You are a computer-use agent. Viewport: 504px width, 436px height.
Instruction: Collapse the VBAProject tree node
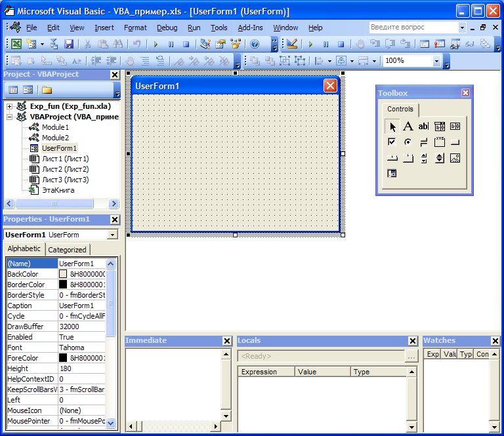tap(9, 117)
